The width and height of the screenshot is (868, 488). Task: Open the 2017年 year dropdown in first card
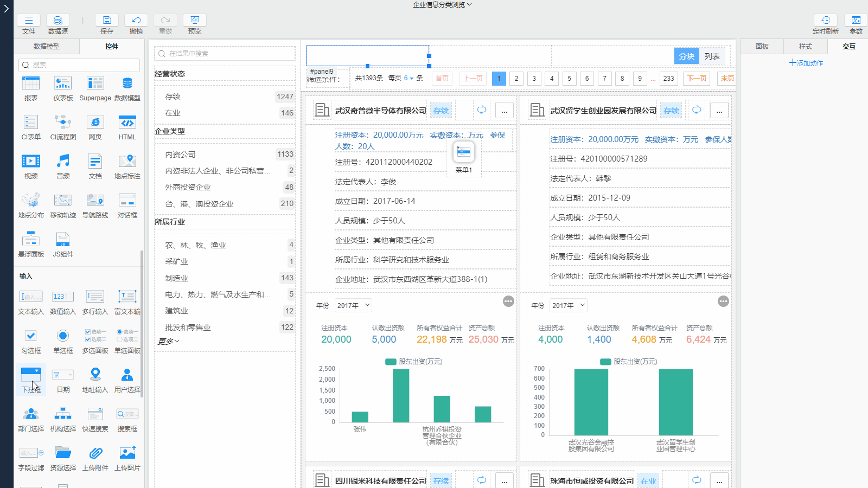(x=353, y=305)
